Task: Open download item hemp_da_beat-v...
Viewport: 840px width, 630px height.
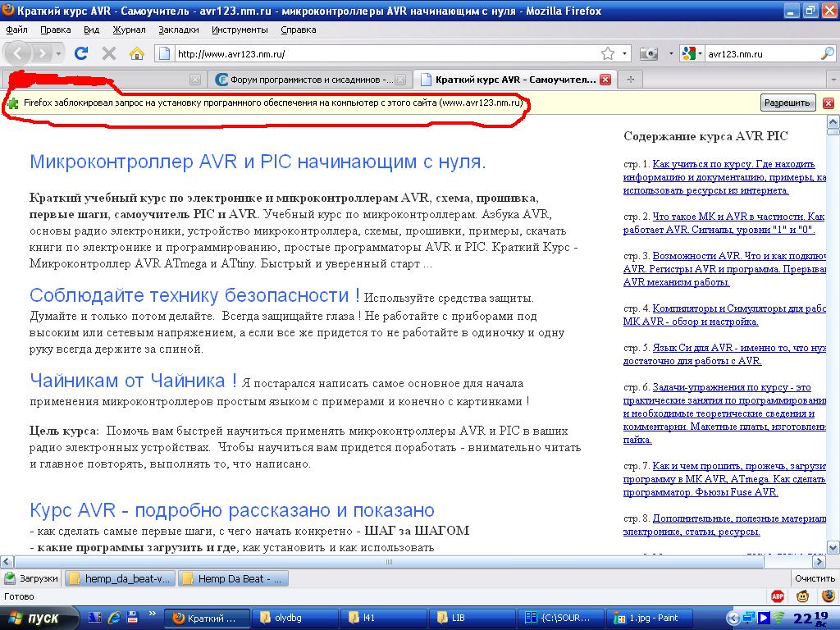Action: point(120,578)
